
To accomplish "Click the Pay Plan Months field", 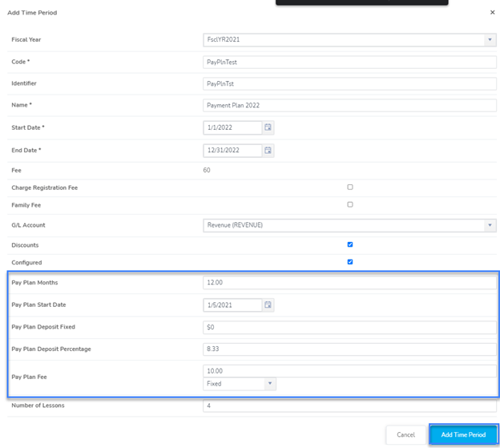I will (x=349, y=283).
